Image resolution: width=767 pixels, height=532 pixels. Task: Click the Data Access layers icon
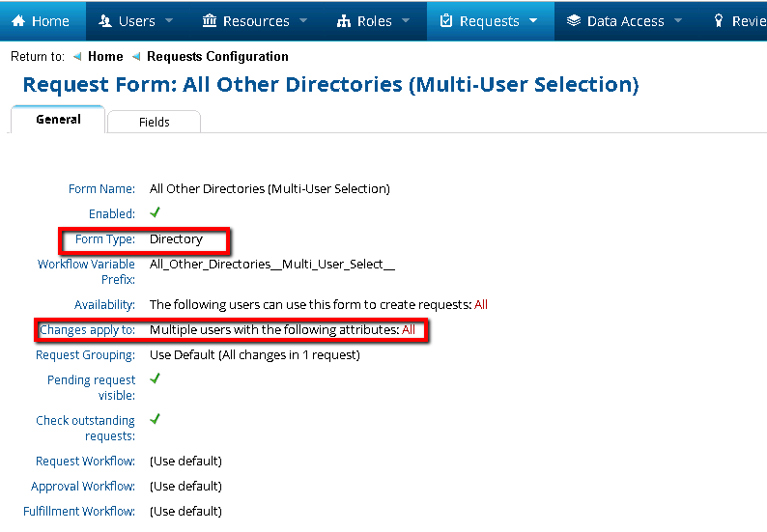coord(574,21)
